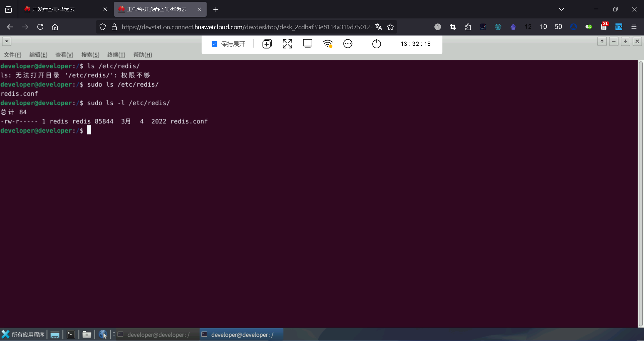Bookmark this page with star icon

point(390,27)
